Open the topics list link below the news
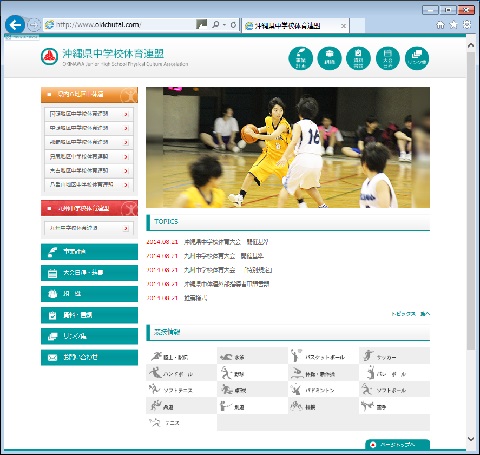The width and height of the screenshot is (480, 455). tap(411, 314)
